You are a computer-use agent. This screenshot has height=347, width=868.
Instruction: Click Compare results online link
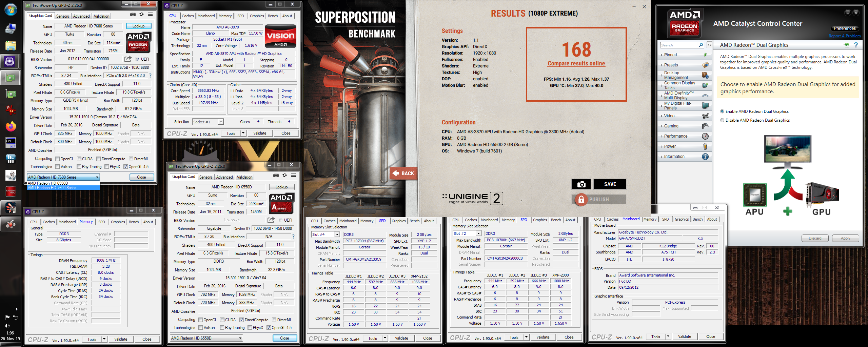click(x=576, y=63)
